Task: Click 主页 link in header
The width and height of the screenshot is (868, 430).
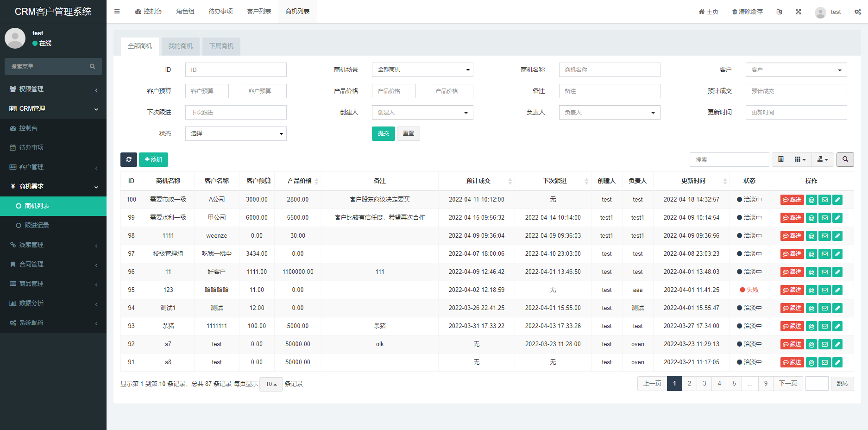Action: click(709, 12)
